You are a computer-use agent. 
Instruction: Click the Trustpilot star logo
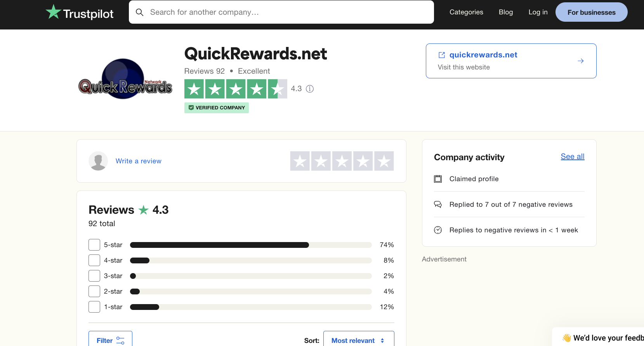coord(53,12)
